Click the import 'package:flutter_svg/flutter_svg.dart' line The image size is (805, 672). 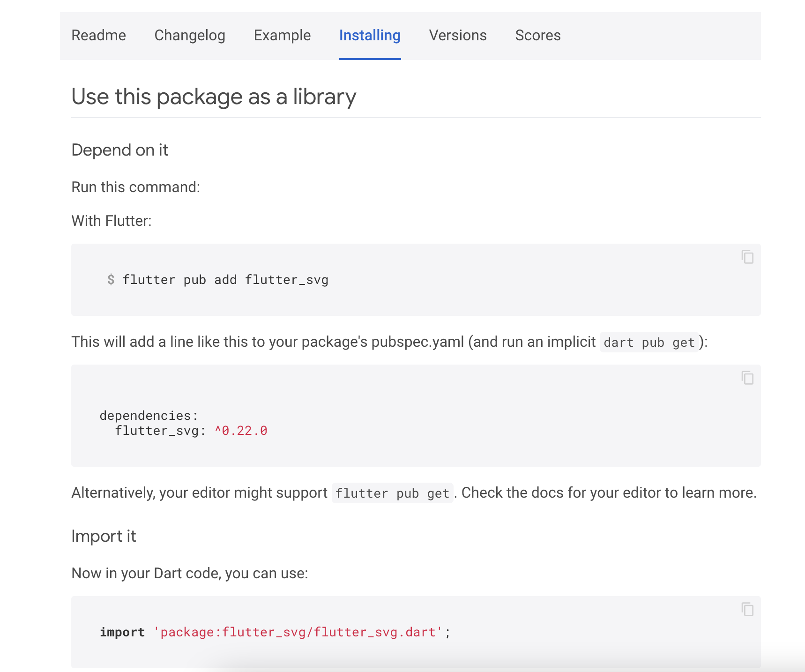pyautogui.click(x=275, y=632)
